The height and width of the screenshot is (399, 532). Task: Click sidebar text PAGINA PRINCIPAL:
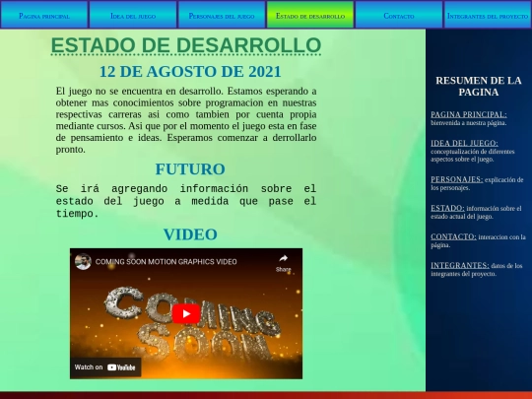click(x=469, y=114)
